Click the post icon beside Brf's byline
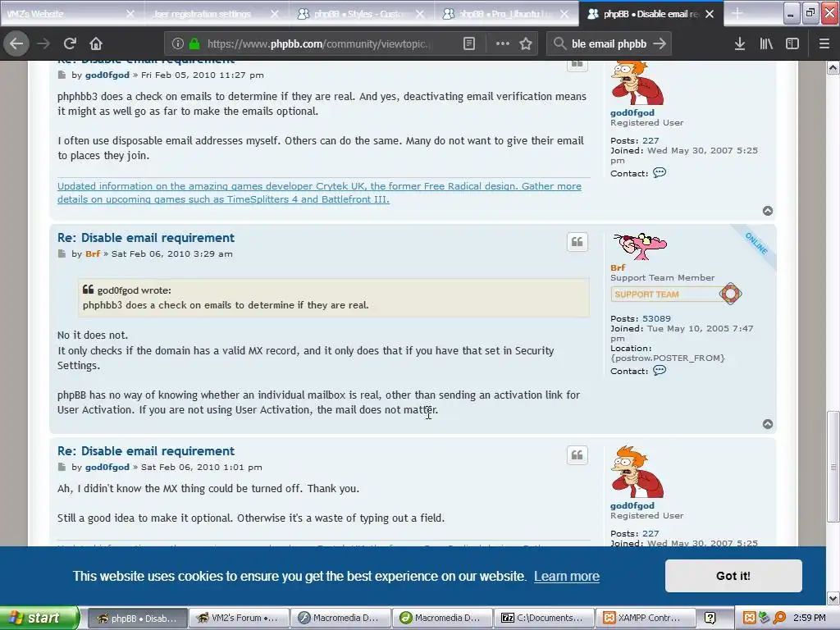This screenshot has width=840, height=630. 62,253
